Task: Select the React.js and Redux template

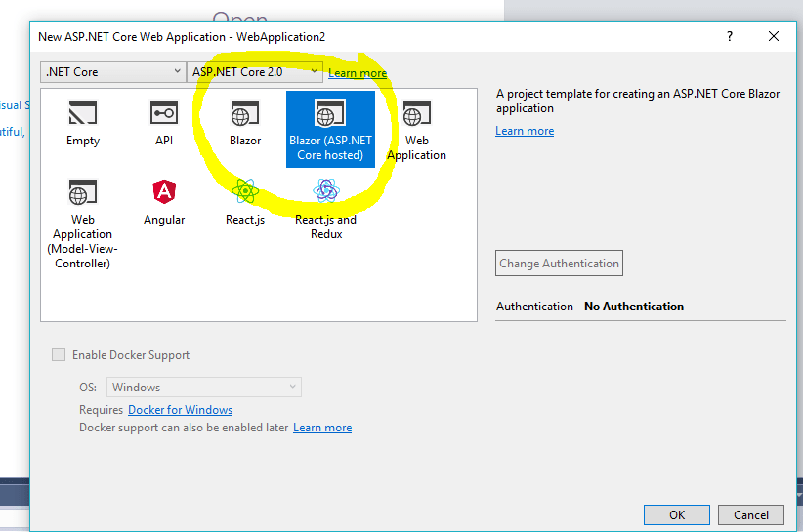Action: (x=326, y=193)
